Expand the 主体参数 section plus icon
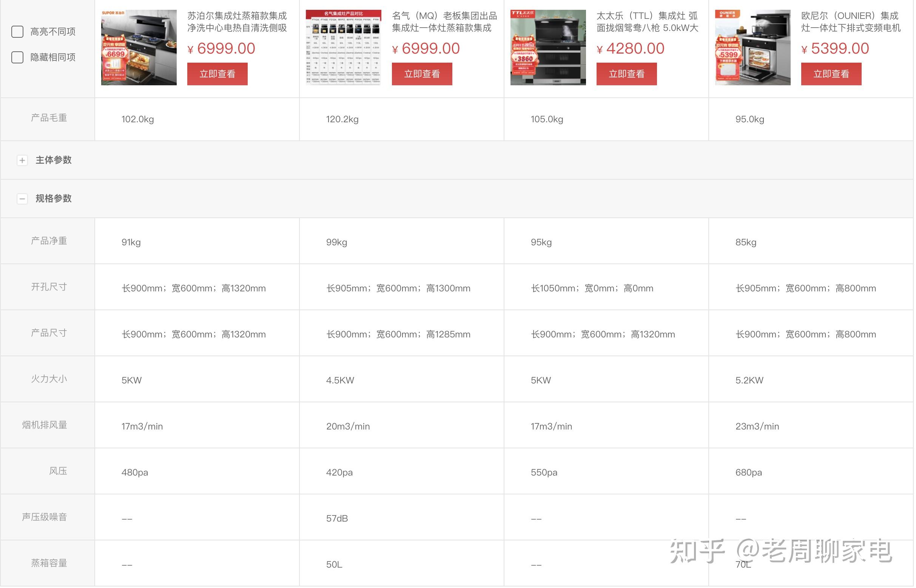The image size is (916, 588). 22,160
